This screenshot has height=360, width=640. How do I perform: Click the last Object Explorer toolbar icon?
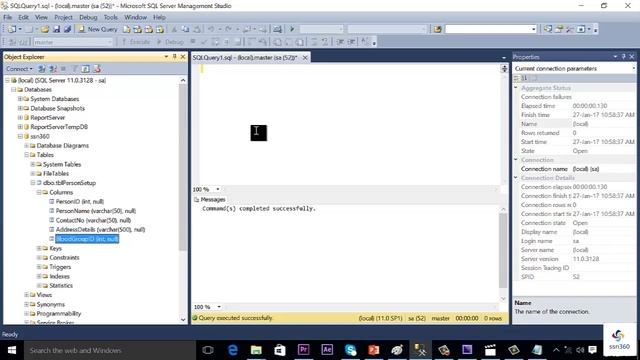pyautogui.click(x=97, y=69)
